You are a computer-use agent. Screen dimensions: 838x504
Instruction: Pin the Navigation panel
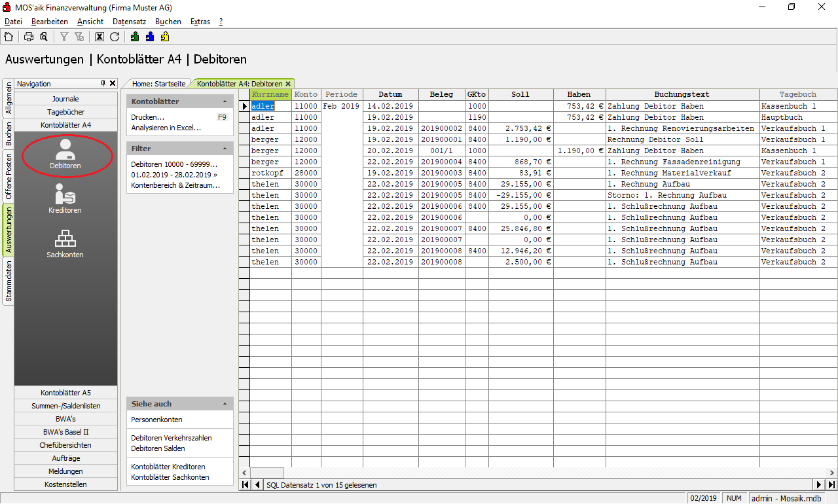click(103, 84)
